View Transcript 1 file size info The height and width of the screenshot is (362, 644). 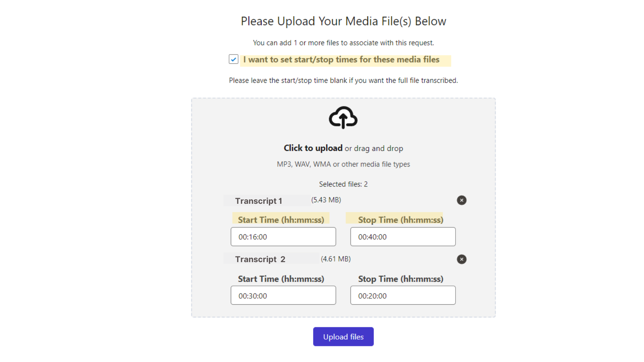(x=326, y=200)
